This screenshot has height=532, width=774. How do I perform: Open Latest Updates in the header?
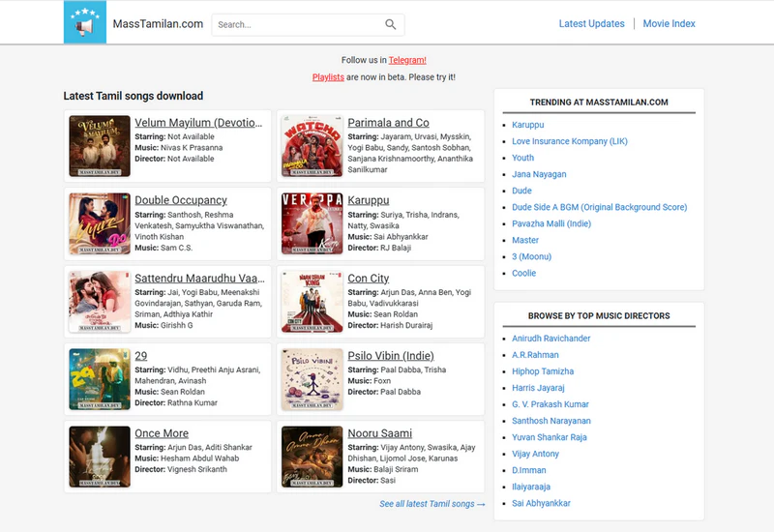click(x=591, y=23)
